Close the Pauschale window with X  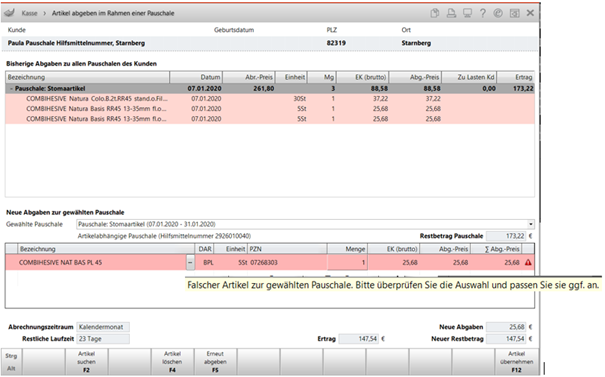pos(531,13)
